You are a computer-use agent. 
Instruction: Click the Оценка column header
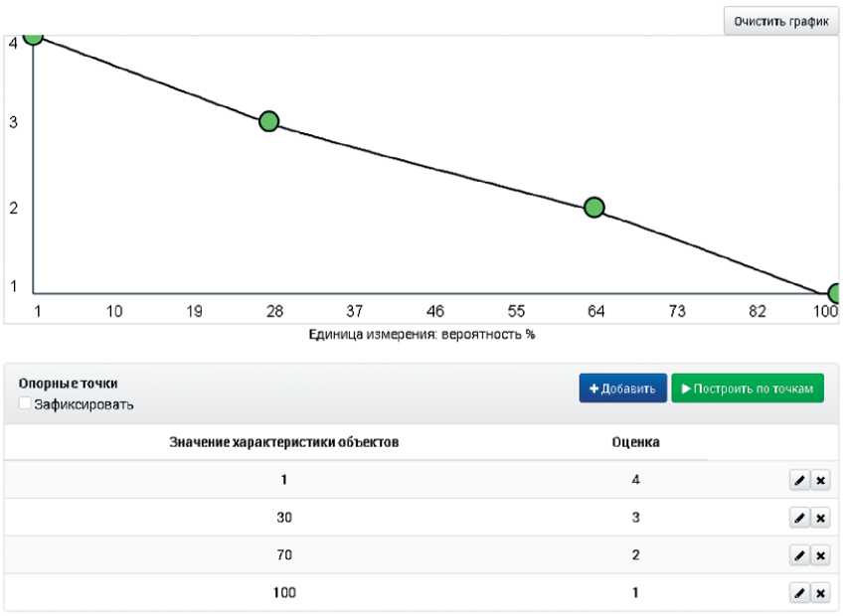click(x=636, y=442)
